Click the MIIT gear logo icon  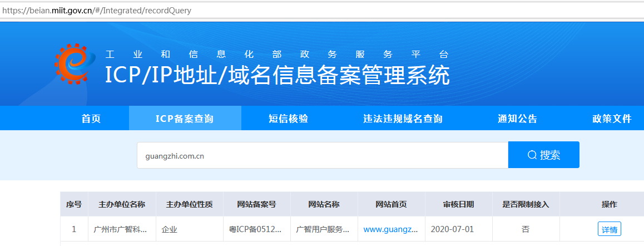tap(75, 64)
